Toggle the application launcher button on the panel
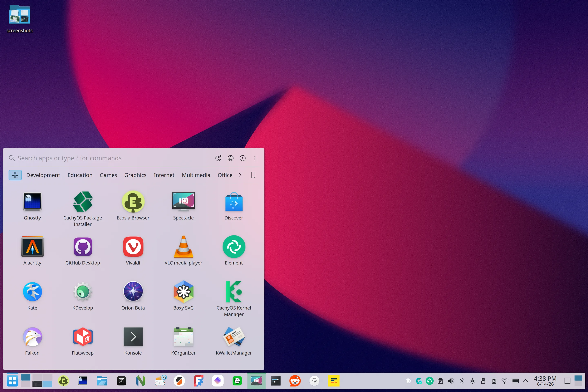 (x=12, y=381)
